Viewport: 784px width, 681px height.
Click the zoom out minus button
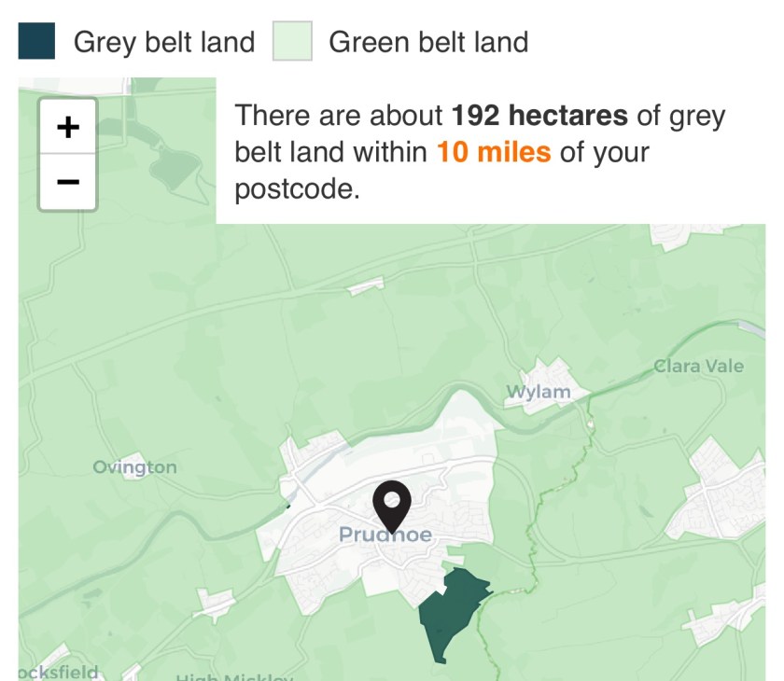point(67,181)
